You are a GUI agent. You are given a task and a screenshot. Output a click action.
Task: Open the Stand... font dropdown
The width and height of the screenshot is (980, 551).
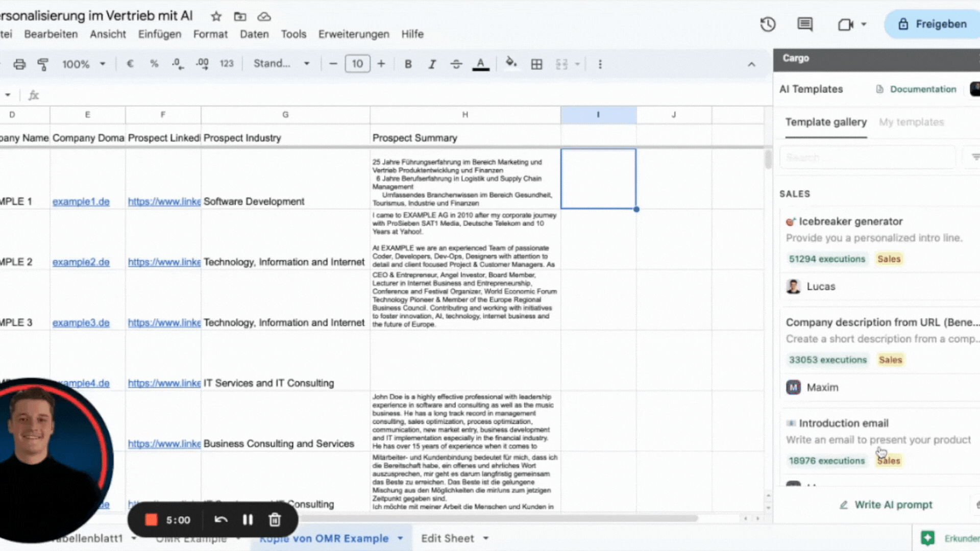tap(282, 64)
